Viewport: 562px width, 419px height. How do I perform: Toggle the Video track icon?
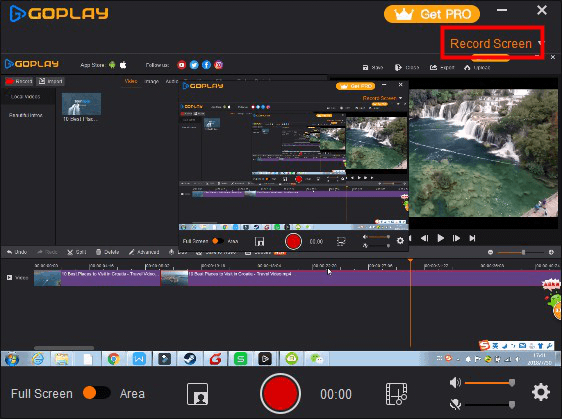[x=9, y=278]
